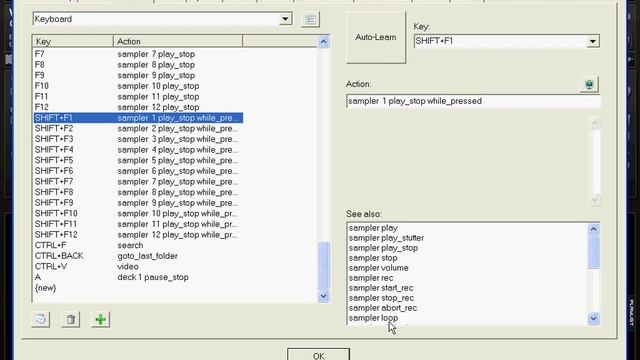Click See also list scroll down arrow

tap(593, 318)
